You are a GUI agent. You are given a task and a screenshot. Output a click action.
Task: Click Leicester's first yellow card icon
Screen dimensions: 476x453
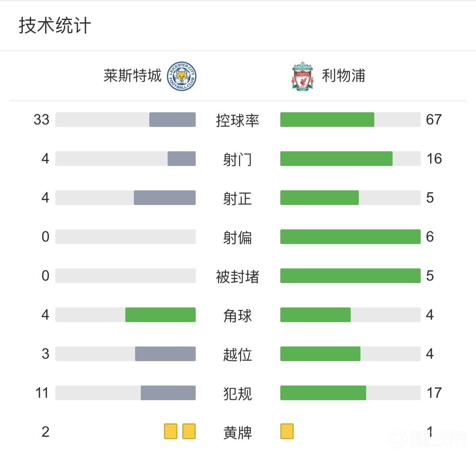pos(170,431)
